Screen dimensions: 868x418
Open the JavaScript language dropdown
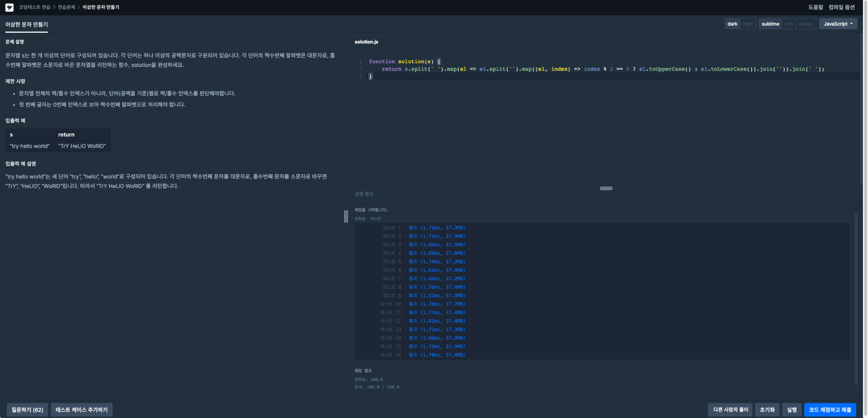838,24
